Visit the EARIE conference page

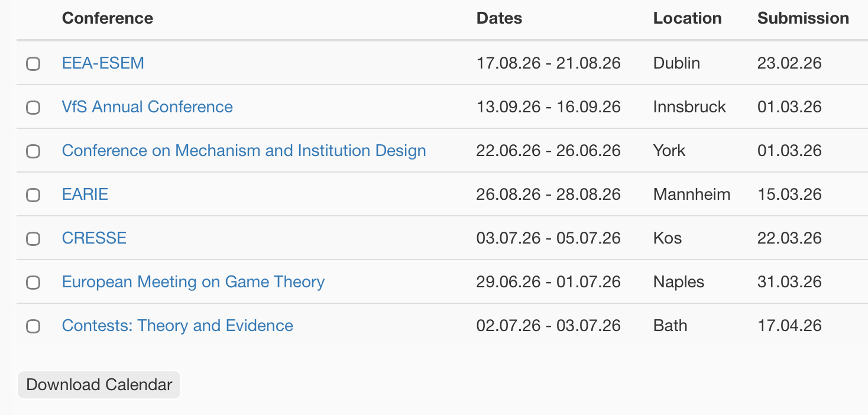(x=85, y=194)
